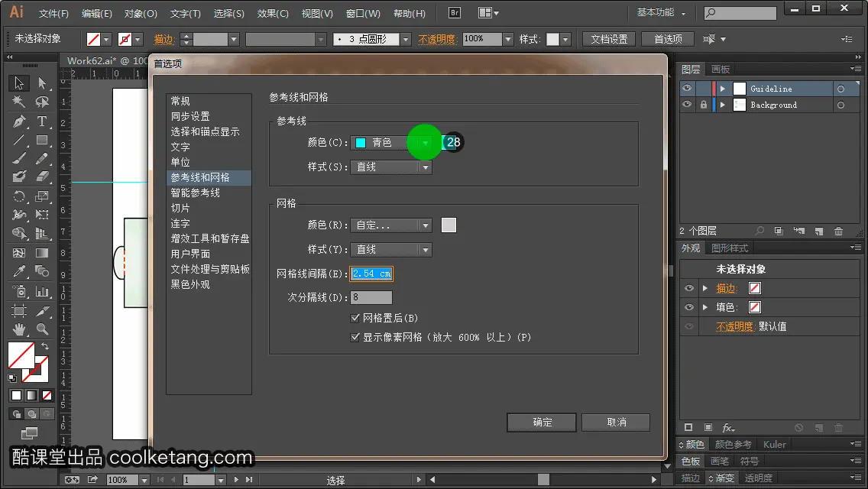This screenshot has width=868, height=489.
Task: Open grid 样式(Y) dropdown
Action: coord(390,250)
